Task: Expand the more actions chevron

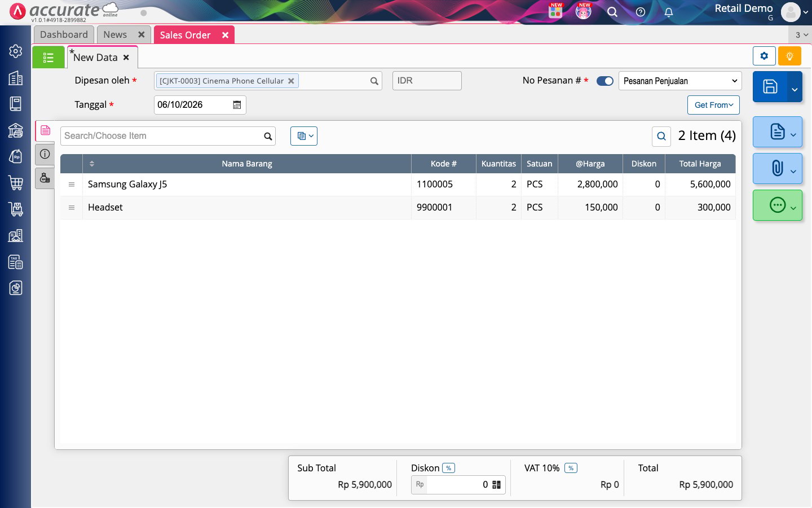Action: coord(793,208)
